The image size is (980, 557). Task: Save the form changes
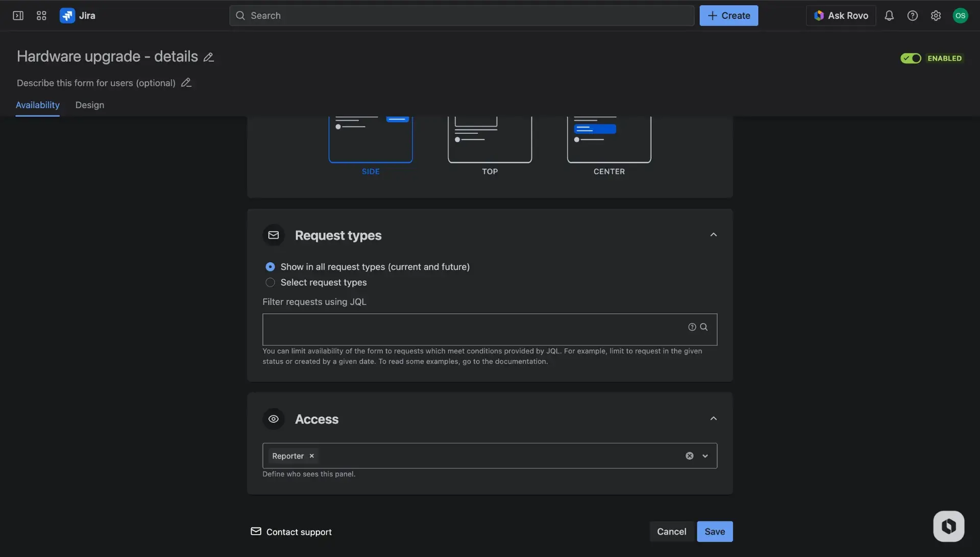click(714, 531)
